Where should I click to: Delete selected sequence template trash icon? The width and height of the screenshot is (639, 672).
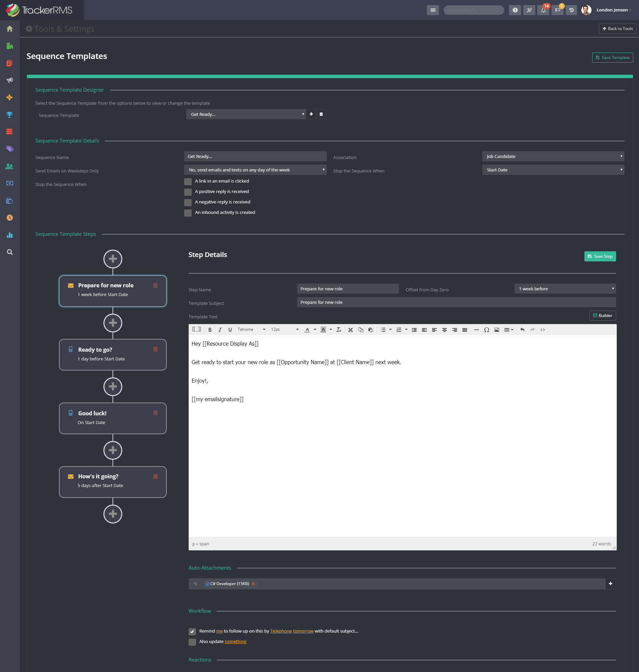321,114
